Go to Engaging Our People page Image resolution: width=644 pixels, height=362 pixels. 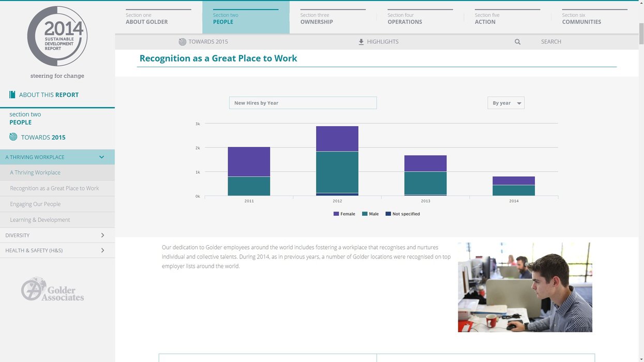[35, 204]
